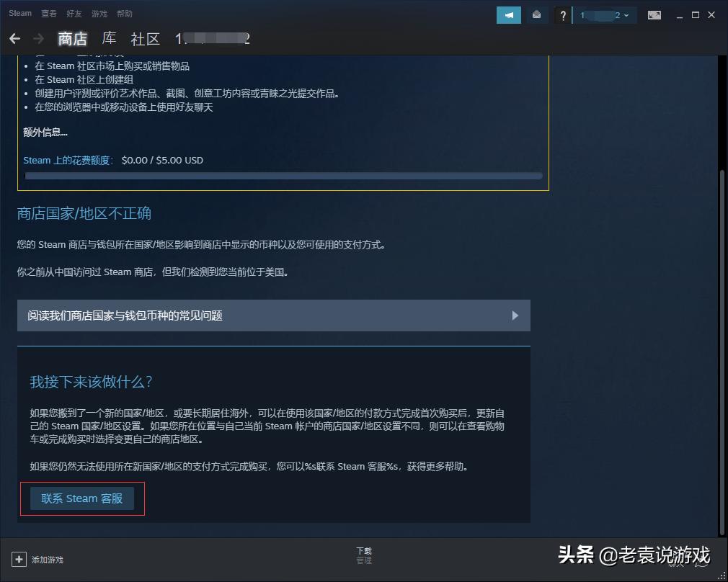
Task: Open notifications via the envelope icon
Action: coord(537,14)
